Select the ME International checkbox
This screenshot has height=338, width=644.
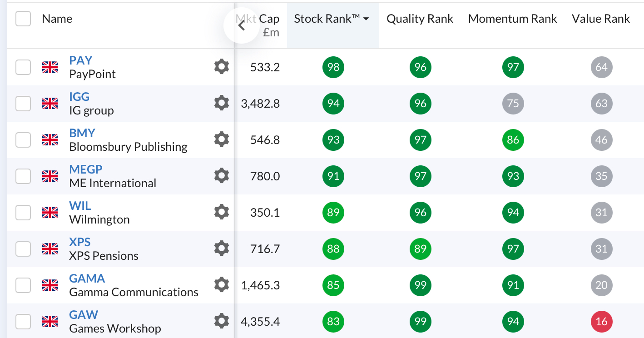[23, 176]
